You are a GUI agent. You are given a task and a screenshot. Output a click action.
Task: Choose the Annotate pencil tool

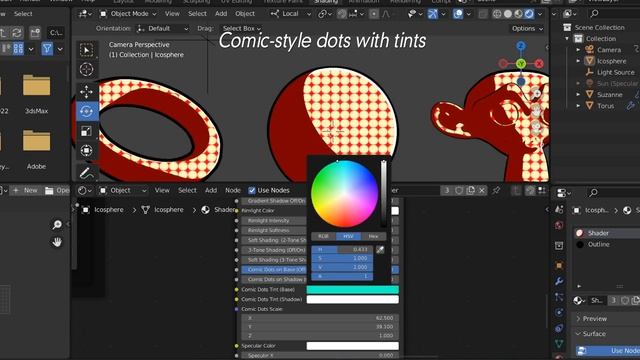[86, 173]
